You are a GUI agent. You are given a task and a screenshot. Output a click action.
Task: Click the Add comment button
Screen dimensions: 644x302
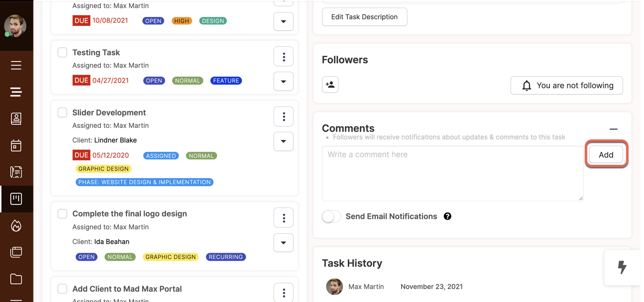pyautogui.click(x=606, y=155)
